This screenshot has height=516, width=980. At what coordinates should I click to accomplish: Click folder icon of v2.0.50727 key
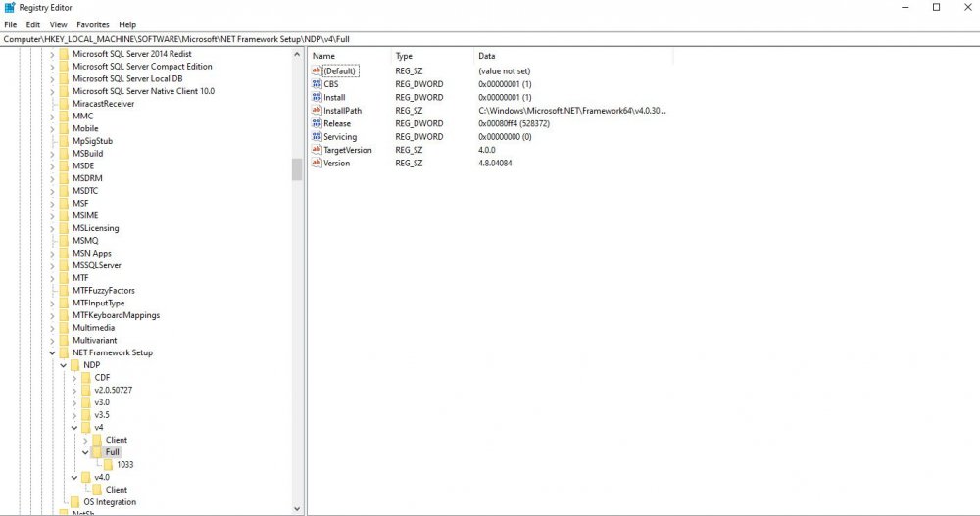(x=86, y=390)
